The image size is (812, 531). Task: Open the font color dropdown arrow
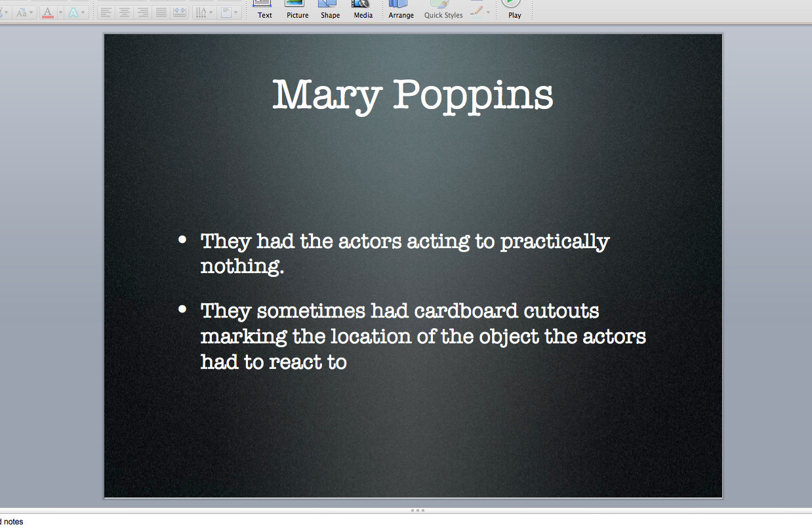pos(60,12)
